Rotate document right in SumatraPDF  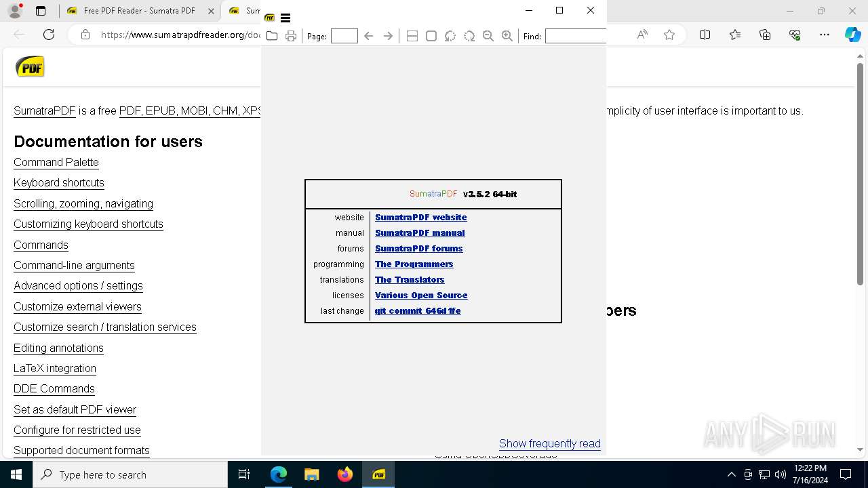click(x=469, y=36)
